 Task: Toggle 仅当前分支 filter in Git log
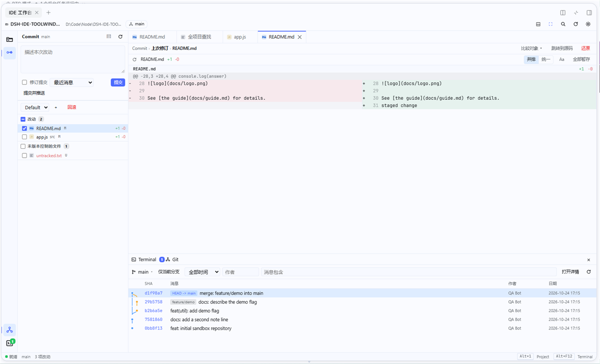tap(169, 272)
